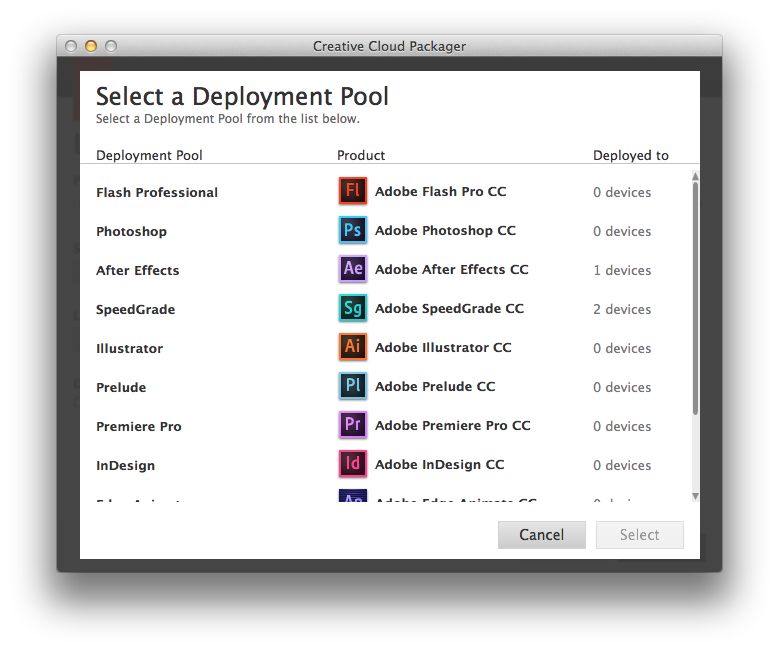Sort by Deployed to column header
This screenshot has height=651, width=779.
[631, 155]
